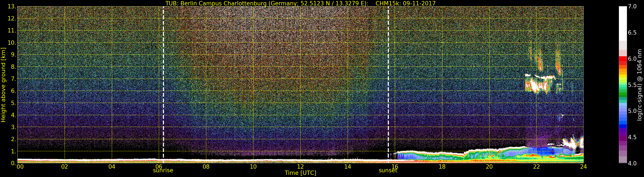Click the '02' time axis tick label

[x=65, y=166]
